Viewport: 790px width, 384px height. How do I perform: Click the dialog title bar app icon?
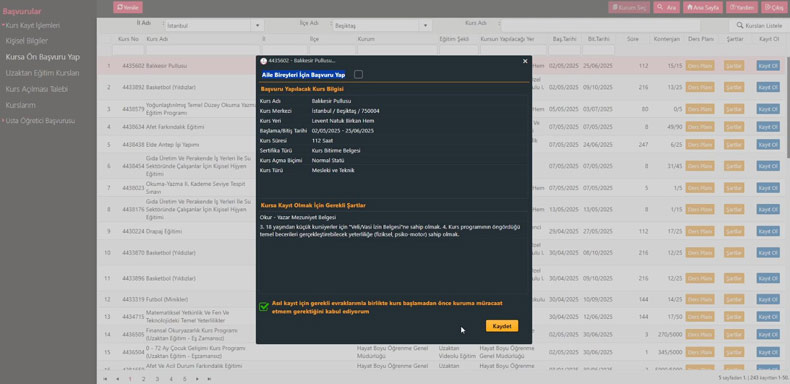263,61
